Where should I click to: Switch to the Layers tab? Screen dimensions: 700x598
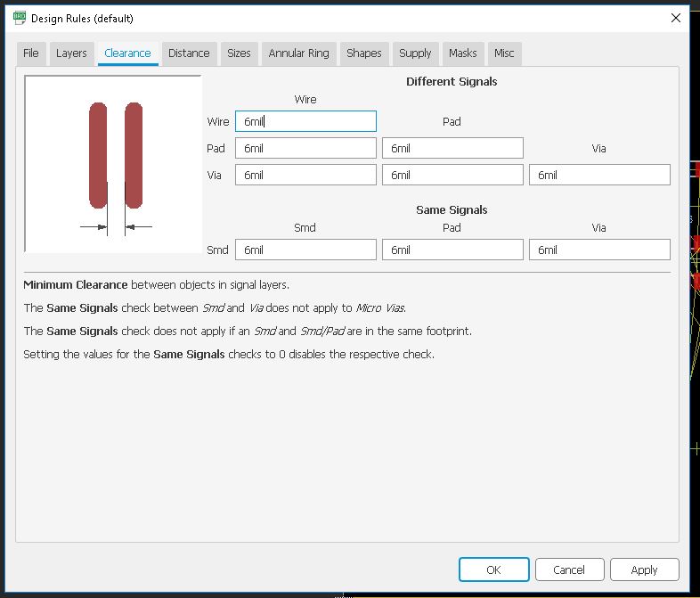coord(71,53)
